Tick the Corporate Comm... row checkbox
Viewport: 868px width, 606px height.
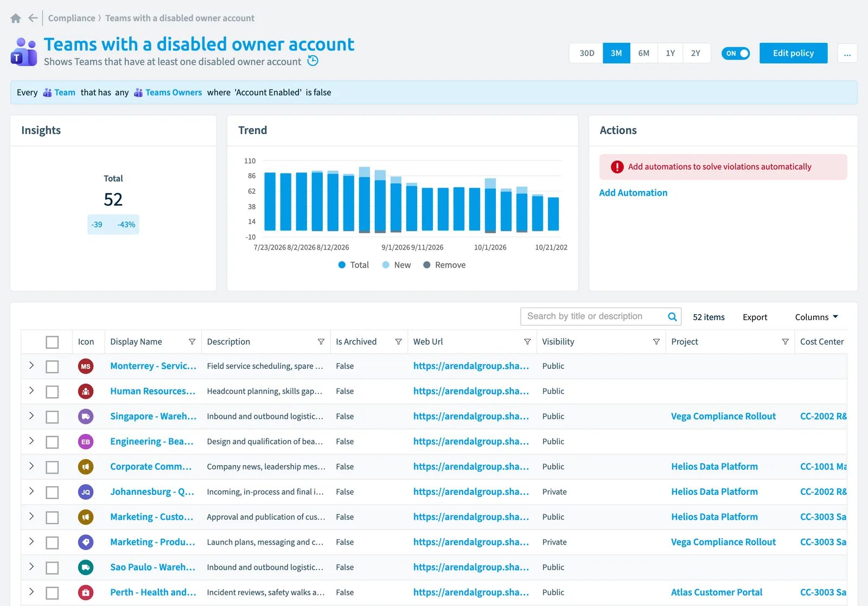click(52, 467)
